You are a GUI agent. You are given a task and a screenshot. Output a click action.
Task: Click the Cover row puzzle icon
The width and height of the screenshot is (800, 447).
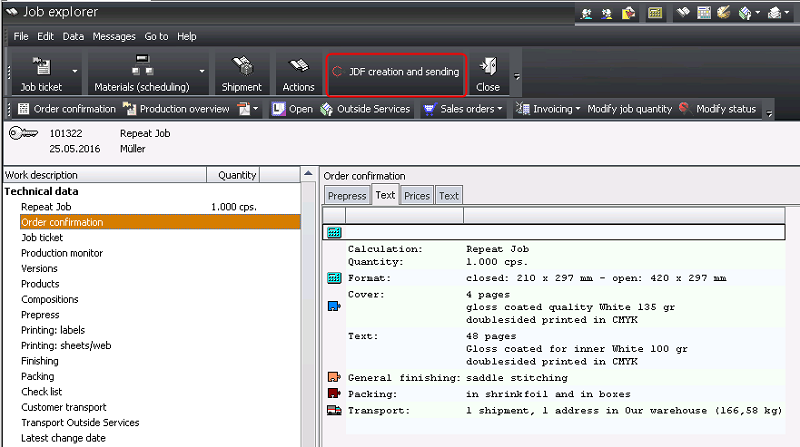tap(334, 305)
